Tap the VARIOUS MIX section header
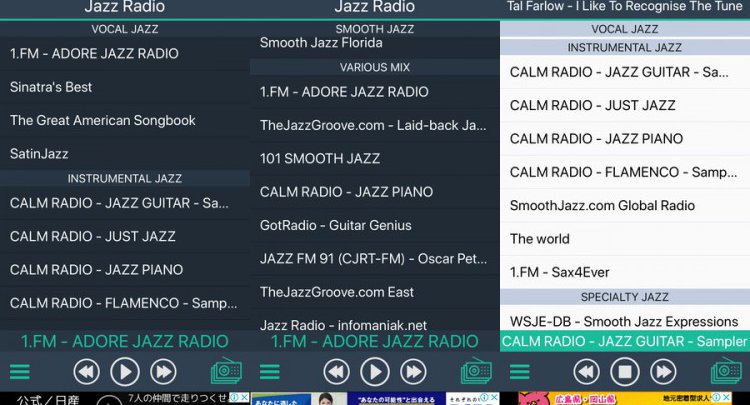The height and width of the screenshot is (405, 750). point(375,67)
